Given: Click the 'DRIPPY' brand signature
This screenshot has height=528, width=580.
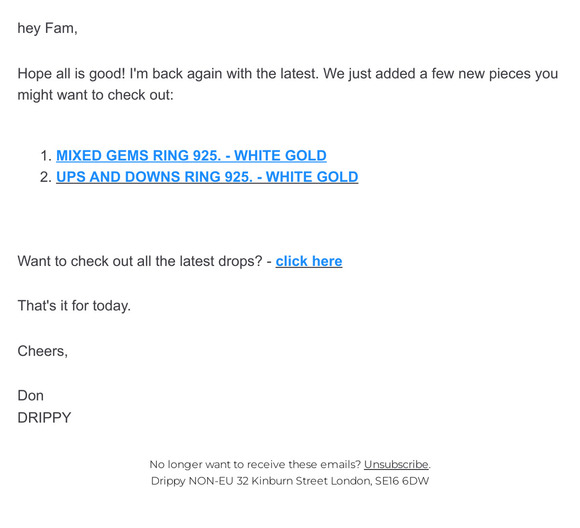Looking at the screenshot, I should click(x=44, y=418).
